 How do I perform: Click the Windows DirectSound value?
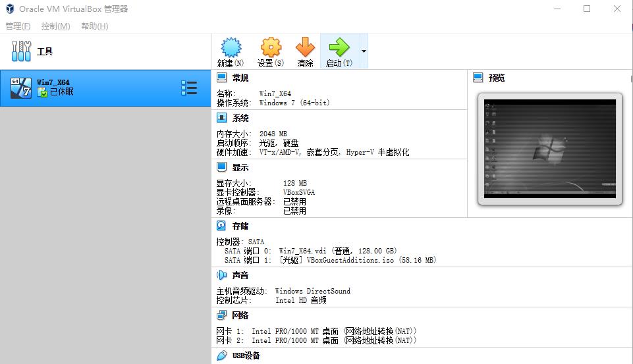pos(313,291)
